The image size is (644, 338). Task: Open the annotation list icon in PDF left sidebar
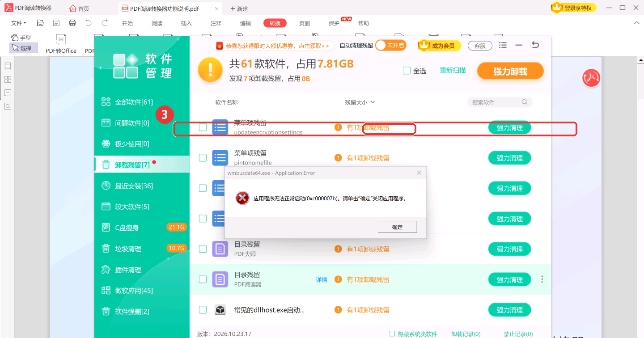(x=8, y=93)
